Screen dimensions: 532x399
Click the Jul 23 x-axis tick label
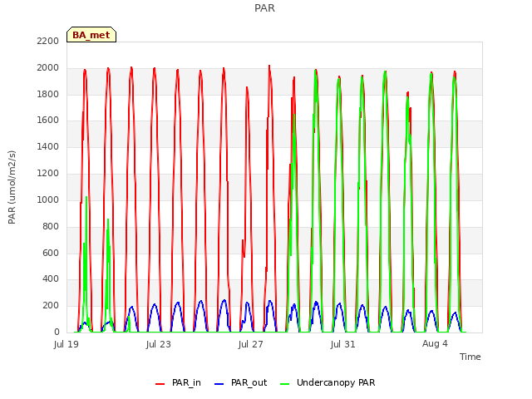coord(159,344)
